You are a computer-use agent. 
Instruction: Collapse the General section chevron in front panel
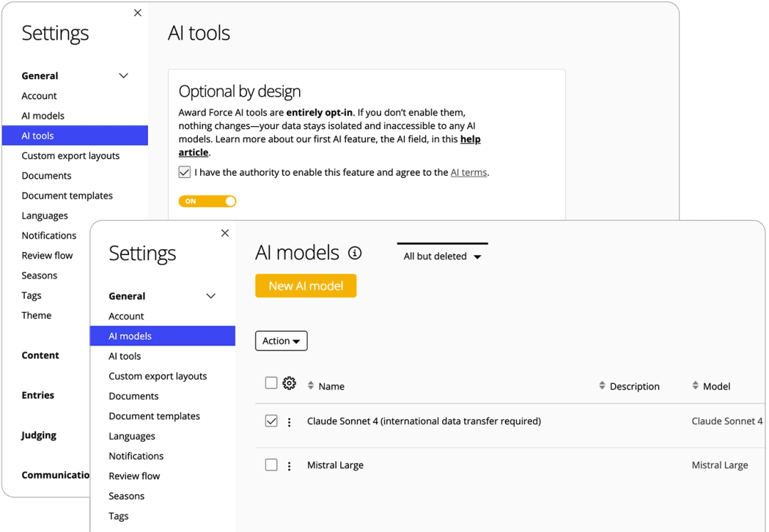pyautogui.click(x=211, y=296)
